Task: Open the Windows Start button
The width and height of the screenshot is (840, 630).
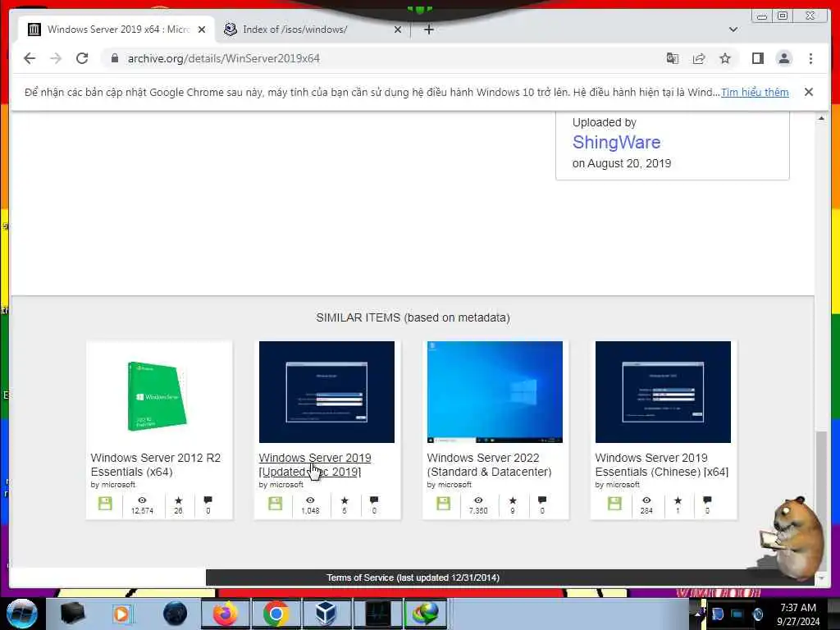Action: 22,614
